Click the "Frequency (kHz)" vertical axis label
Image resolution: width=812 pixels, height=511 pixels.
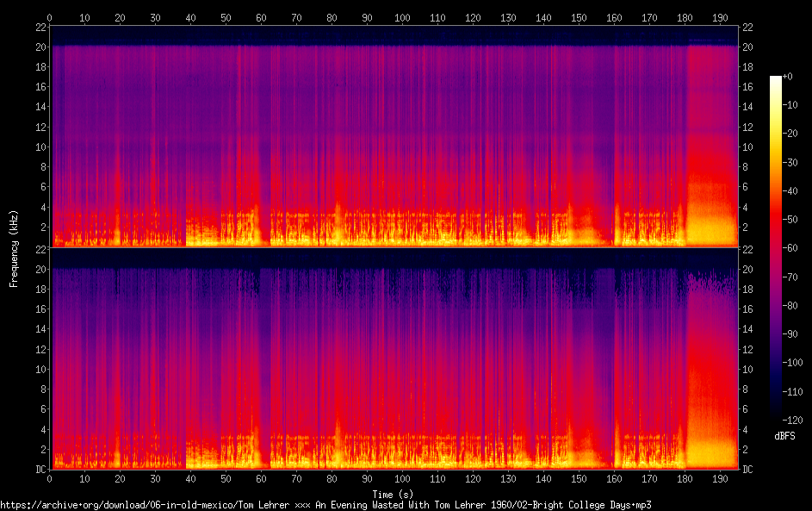[x=14, y=247]
